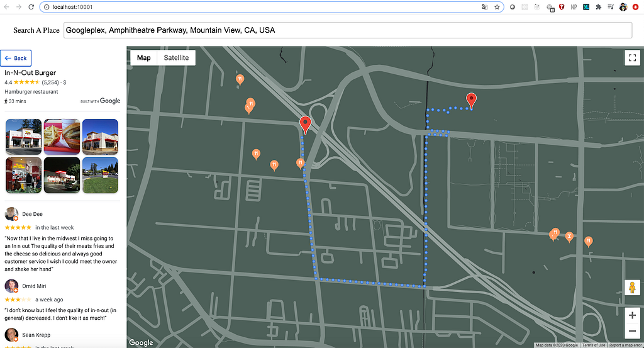Click the Google logo on the map

pos(141,342)
